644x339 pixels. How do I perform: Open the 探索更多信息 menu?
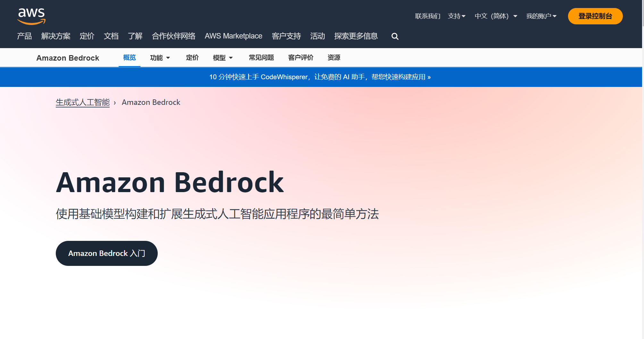coord(356,36)
